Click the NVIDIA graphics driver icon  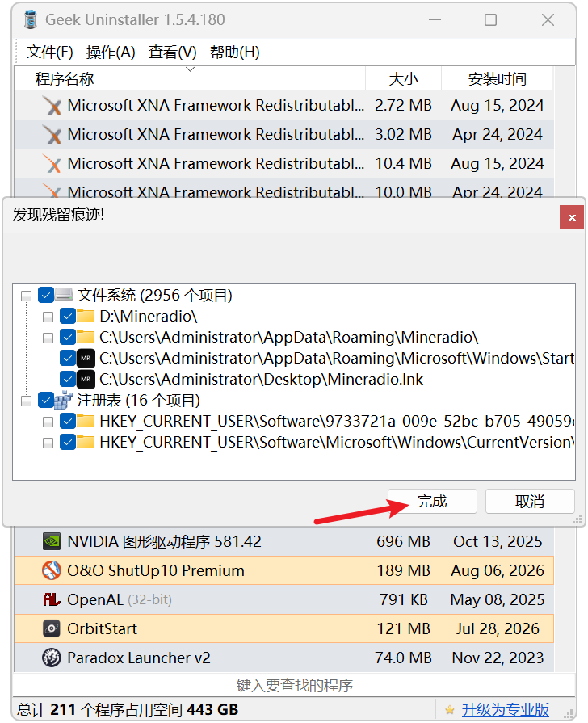[x=52, y=541]
